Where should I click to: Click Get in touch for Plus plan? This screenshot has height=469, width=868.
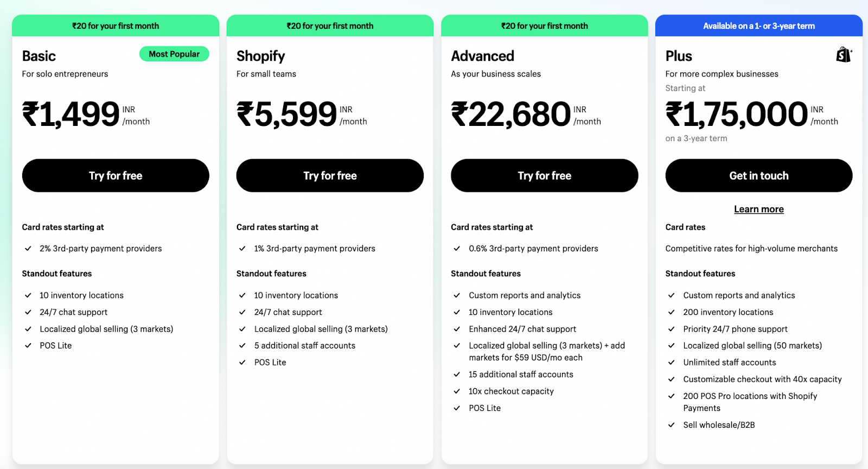click(x=759, y=175)
